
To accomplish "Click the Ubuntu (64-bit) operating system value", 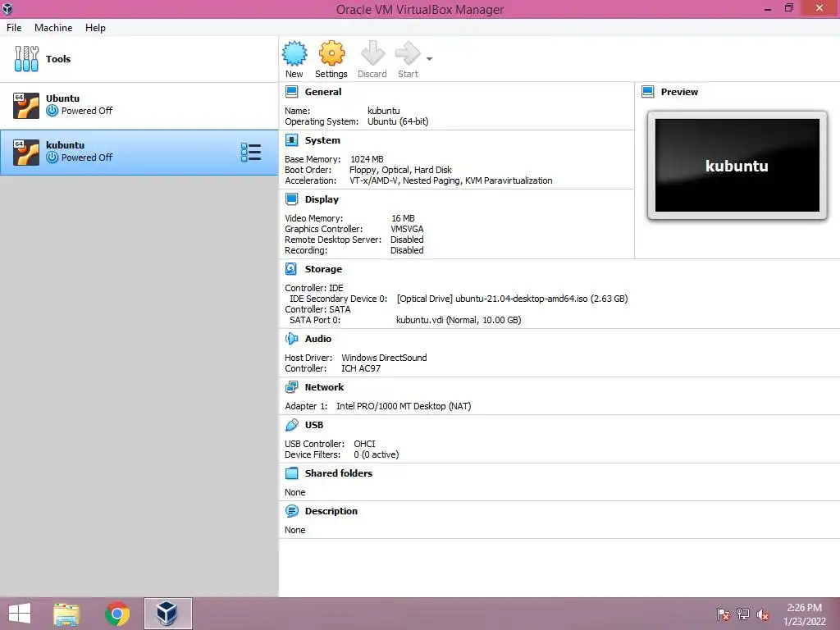I will 398,121.
